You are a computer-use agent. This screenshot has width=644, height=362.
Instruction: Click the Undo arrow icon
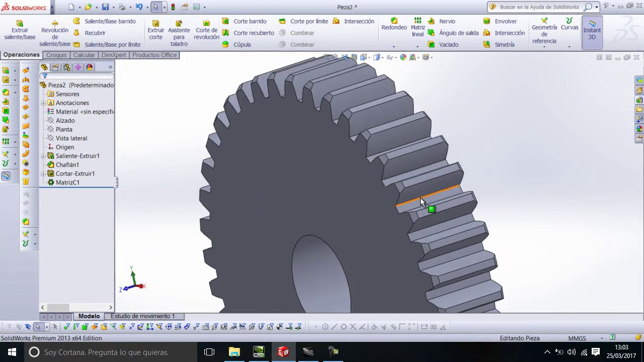(139, 7)
